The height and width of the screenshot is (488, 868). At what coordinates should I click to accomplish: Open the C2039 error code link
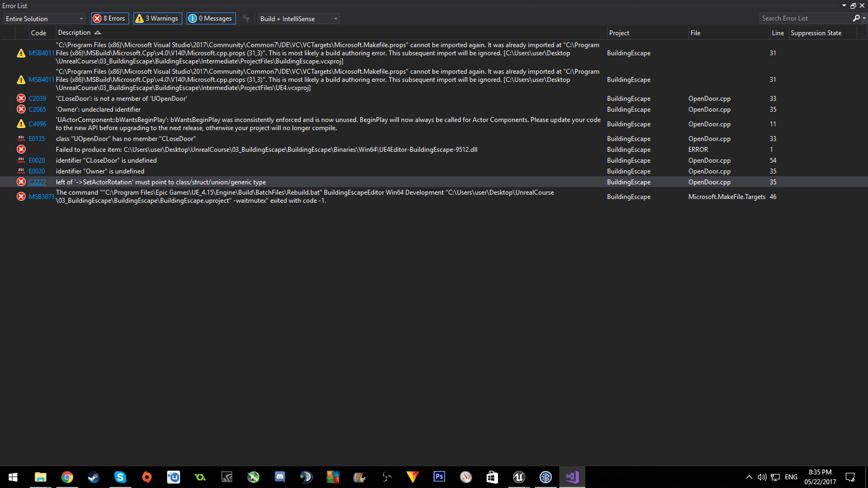pos(37,99)
